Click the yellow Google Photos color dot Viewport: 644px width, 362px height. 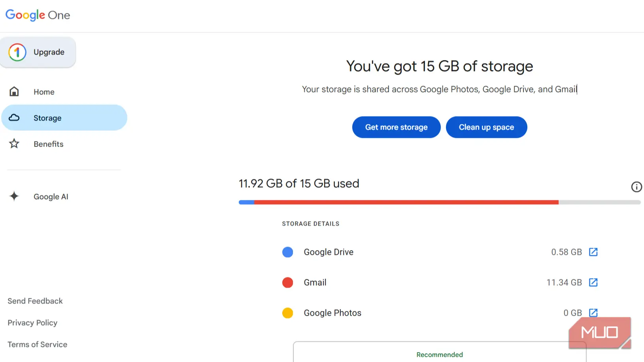click(287, 313)
